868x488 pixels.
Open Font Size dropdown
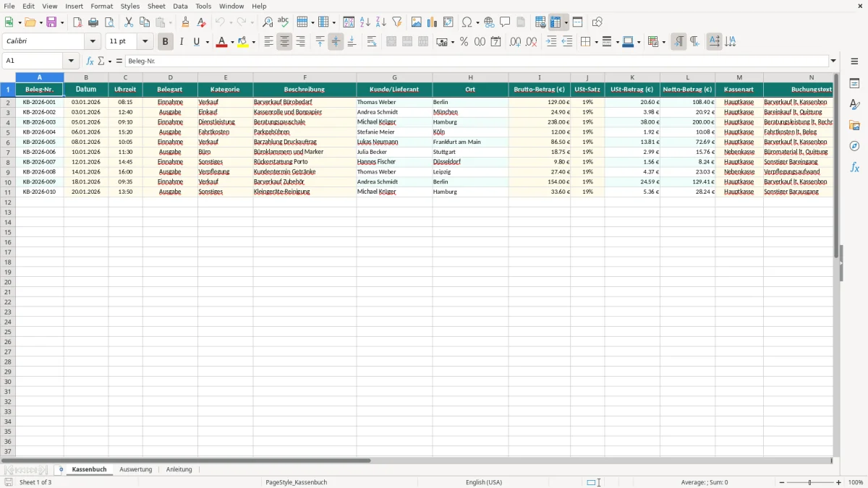tap(145, 42)
